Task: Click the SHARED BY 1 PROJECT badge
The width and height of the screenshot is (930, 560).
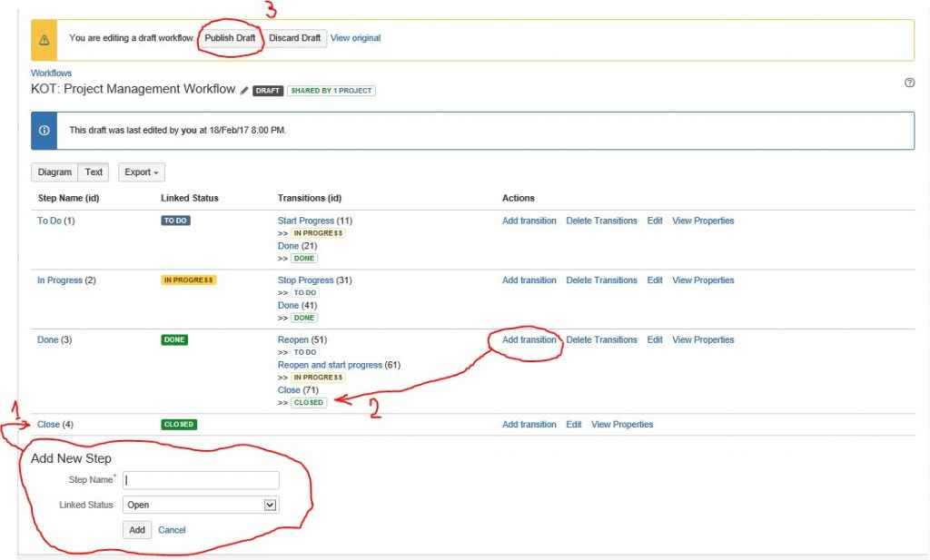Action: pyautogui.click(x=331, y=92)
